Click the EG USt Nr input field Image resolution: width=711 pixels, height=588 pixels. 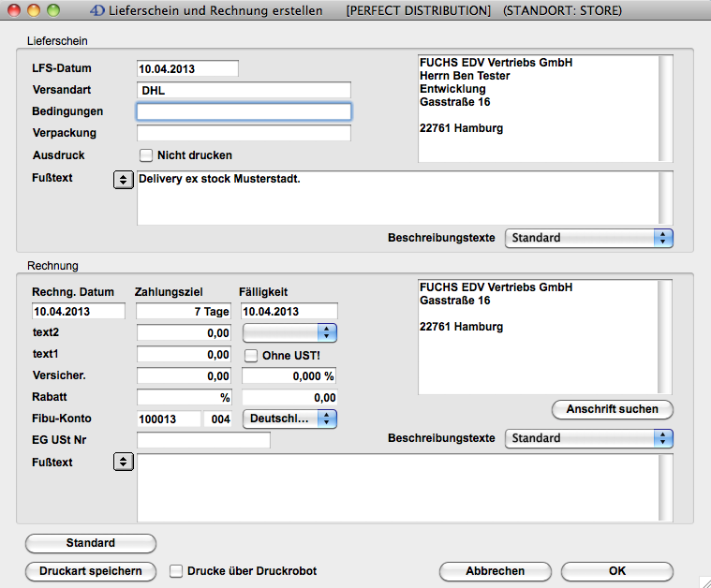(203, 441)
